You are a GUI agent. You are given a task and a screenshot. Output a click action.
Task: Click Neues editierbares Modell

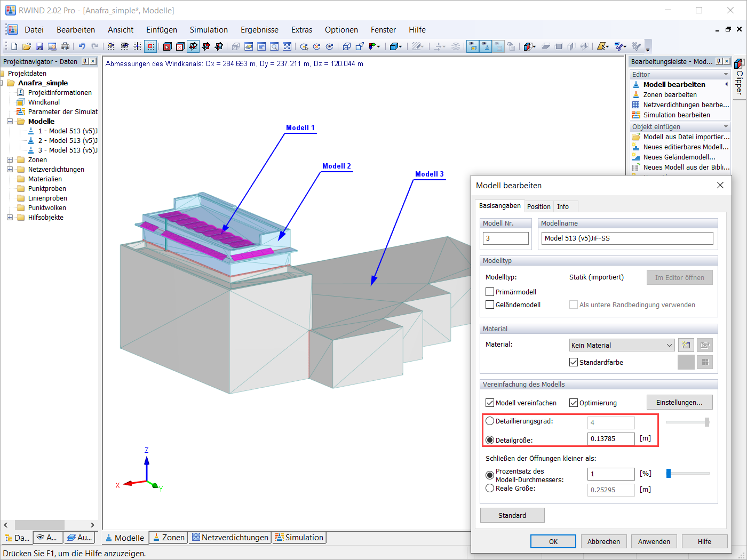pos(680,147)
